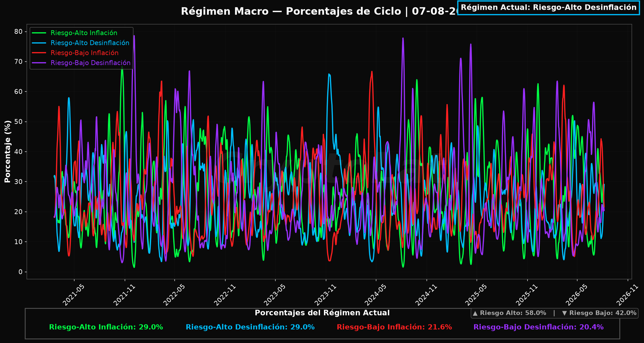Click the y-axis tick value 80
The width and height of the screenshot is (644, 343).
(x=19, y=32)
